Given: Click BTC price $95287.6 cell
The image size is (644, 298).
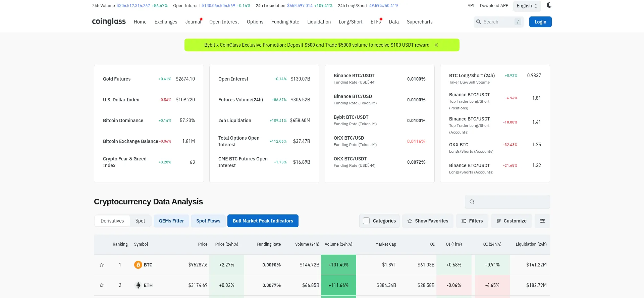Looking at the screenshot, I should click(x=198, y=265).
